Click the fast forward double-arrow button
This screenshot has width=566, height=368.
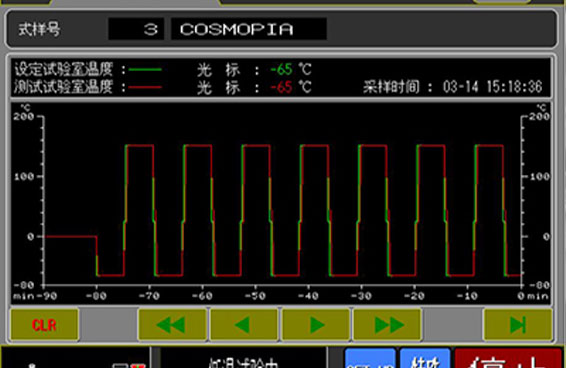click(x=387, y=325)
